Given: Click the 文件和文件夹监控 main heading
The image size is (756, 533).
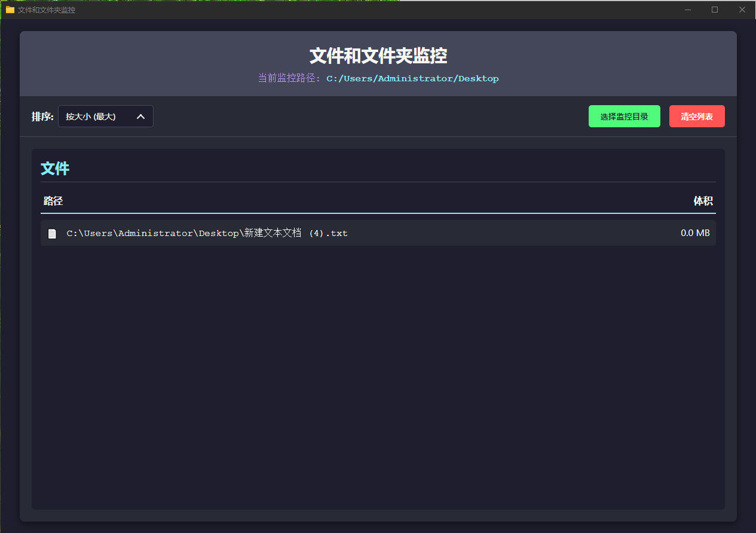Looking at the screenshot, I should [378, 56].
